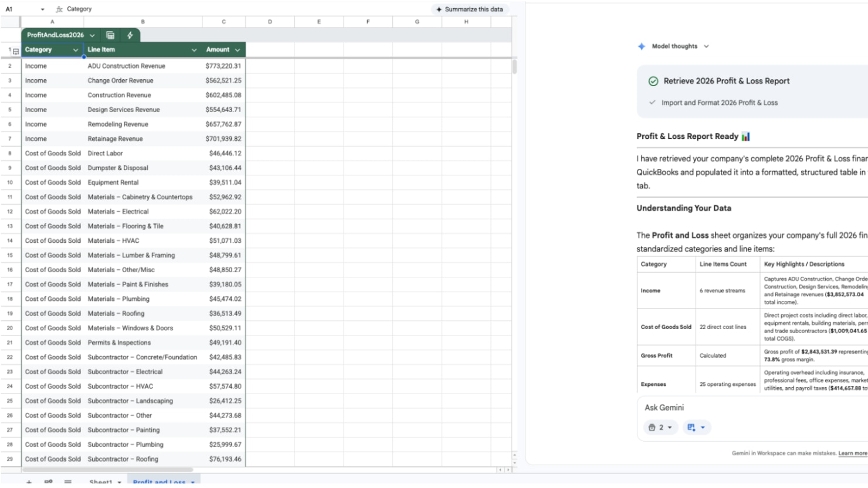Screen dimensions: 868x488
Task: Click the green checkmark icon by Retrieve 2026 report
Action: [x=653, y=82]
